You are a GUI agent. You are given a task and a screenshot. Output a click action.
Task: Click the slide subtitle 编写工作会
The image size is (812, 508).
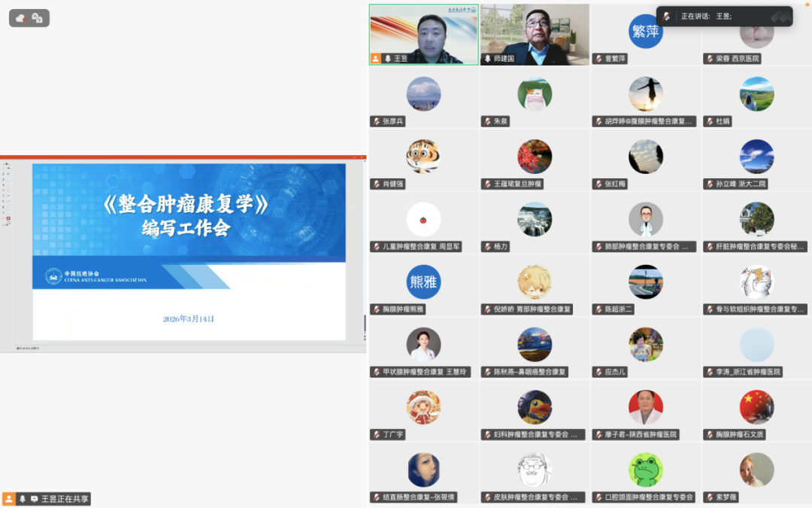click(x=186, y=227)
